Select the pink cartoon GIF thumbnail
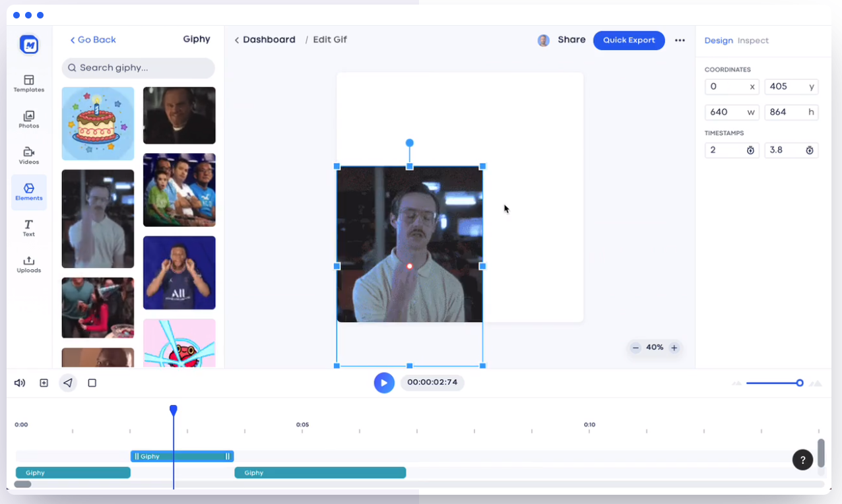The height and width of the screenshot is (504, 842). click(179, 343)
